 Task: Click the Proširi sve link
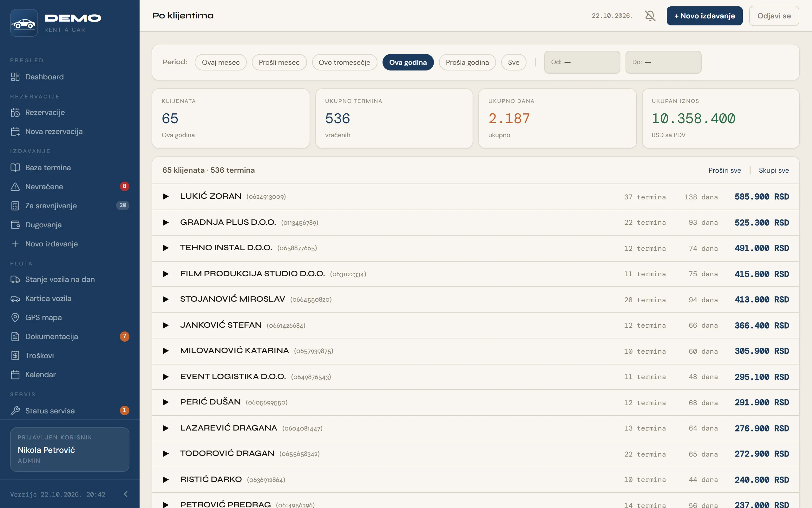[725, 170]
